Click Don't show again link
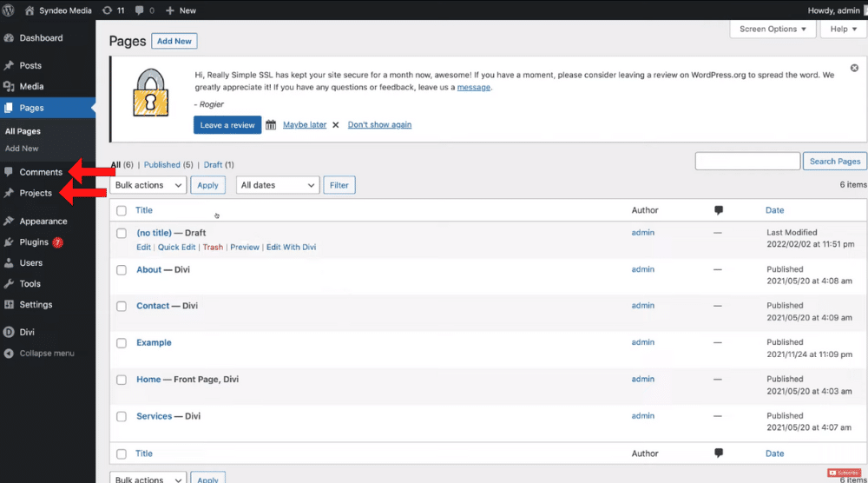 click(x=379, y=124)
